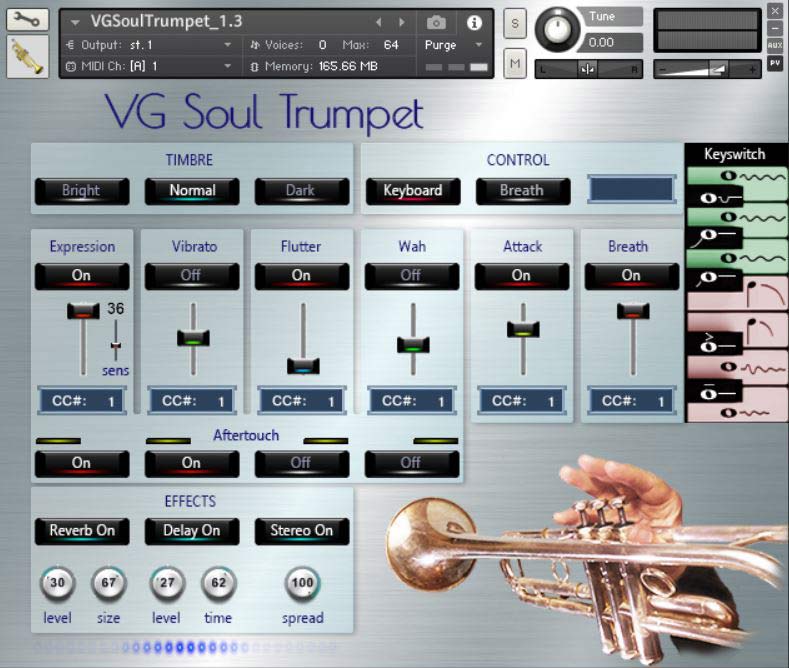Click the reverb size knob at 67
Image resolution: width=789 pixels, height=668 pixels.
pyautogui.click(x=109, y=583)
